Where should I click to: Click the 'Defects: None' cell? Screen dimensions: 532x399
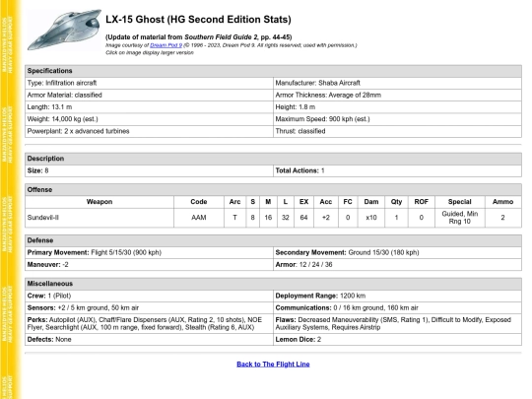click(149, 340)
